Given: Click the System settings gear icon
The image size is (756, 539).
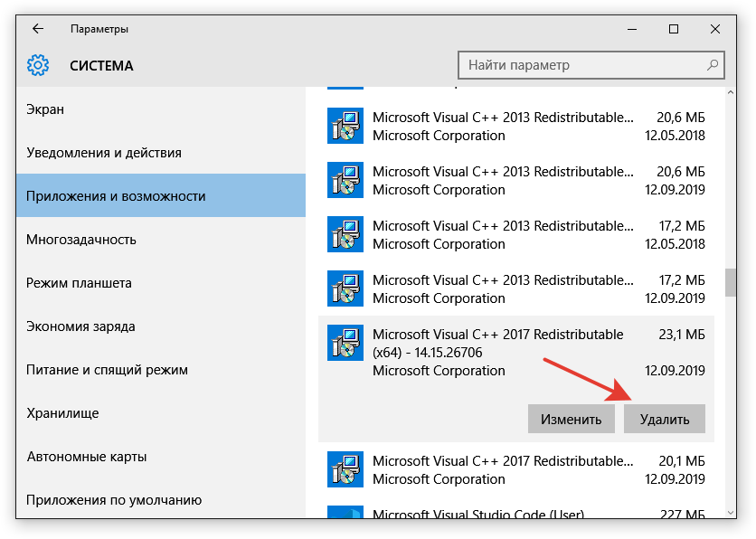Looking at the screenshot, I should point(38,65).
